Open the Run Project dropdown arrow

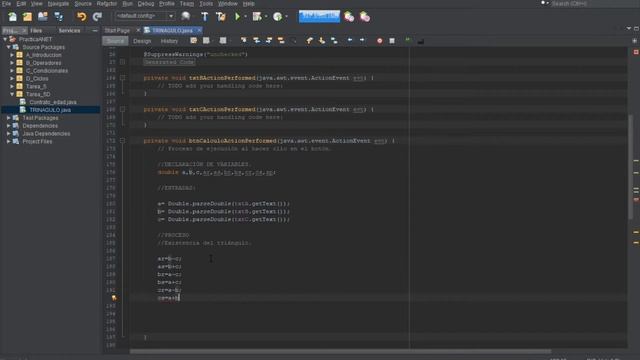pos(245,17)
